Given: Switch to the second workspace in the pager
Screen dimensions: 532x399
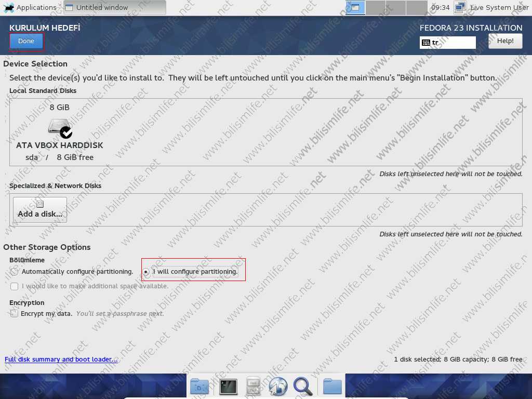Looking at the screenshot, I should [x=376, y=7].
